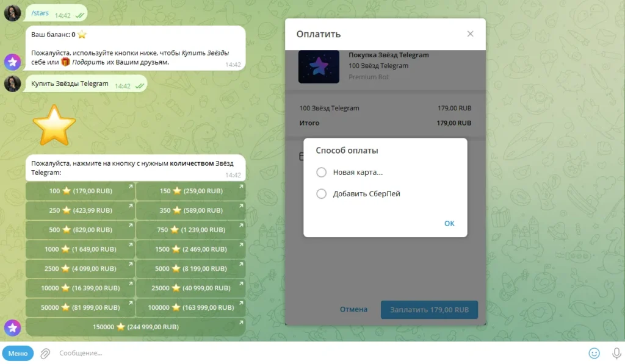Choose 2500 stars for 4 099,00 RUB

[x=80, y=269]
